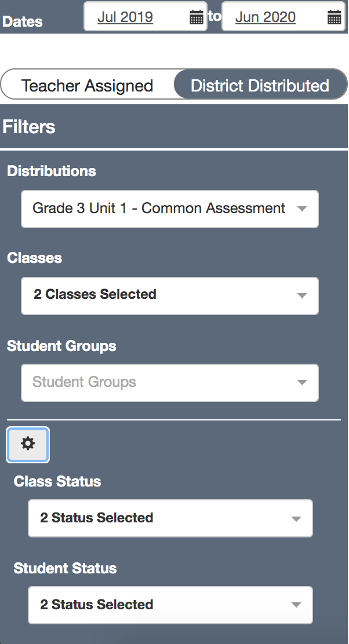
Task: Click the Student Groups dropdown arrow
Action: tap(301, 383)
